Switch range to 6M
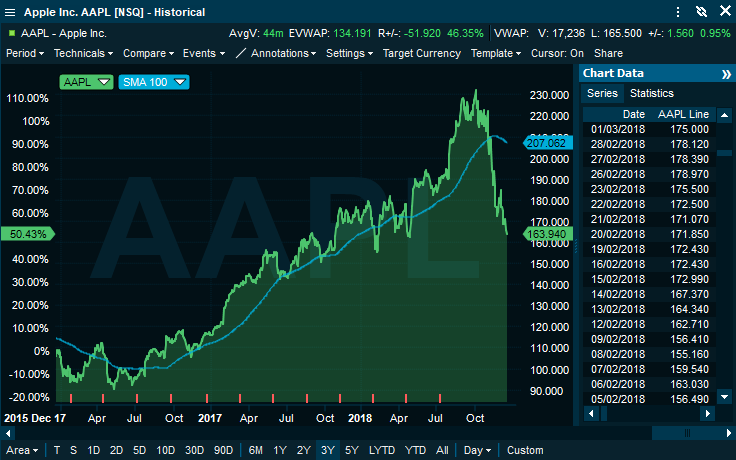The image size is (736, 460). point(256,450)
